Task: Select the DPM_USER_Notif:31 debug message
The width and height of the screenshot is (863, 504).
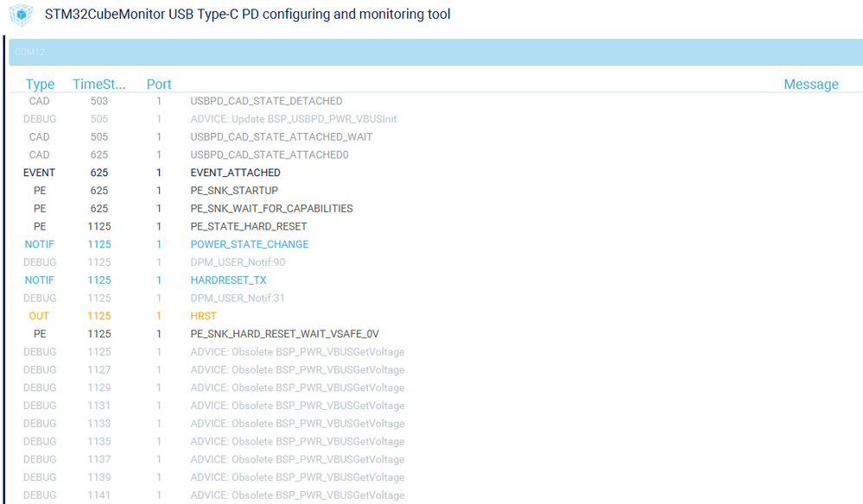Action: point(238,298)
